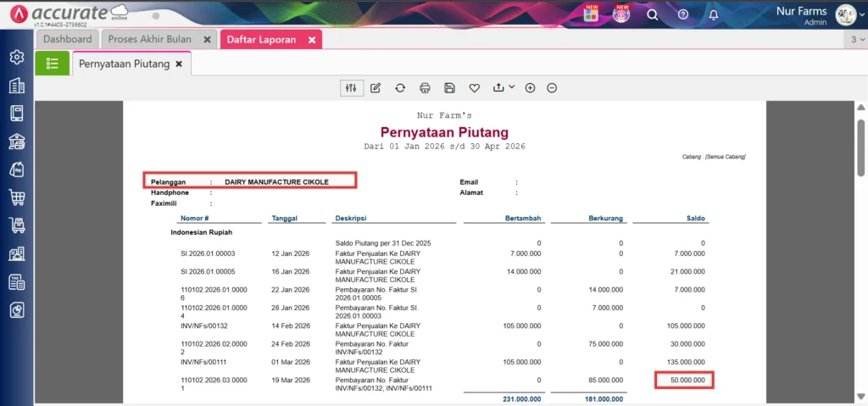Click Saldo Piutang per 31 Dec 2025

383,243
